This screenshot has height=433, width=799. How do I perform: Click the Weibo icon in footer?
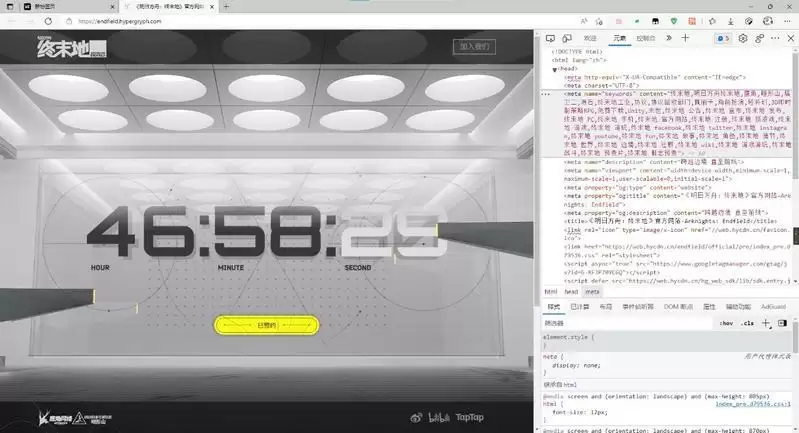tap(416, 416)
